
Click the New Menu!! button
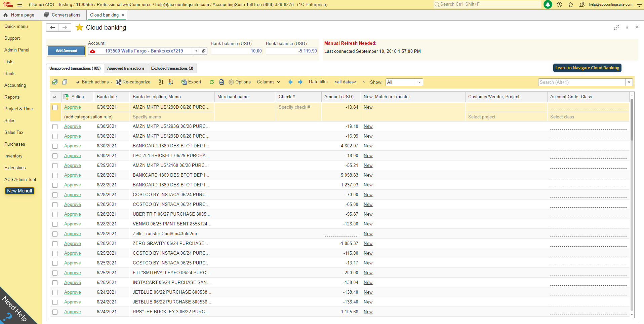pos(20,191)
